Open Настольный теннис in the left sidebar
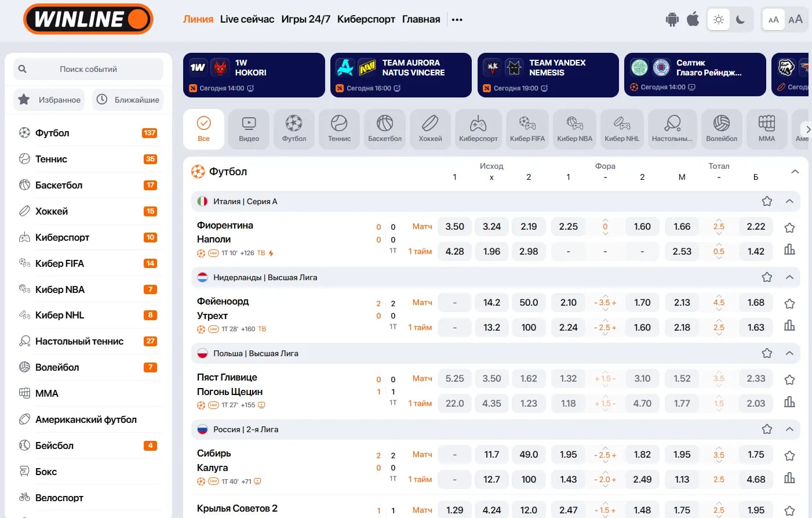This screenshot has height=518, width=812. point(88,341)
